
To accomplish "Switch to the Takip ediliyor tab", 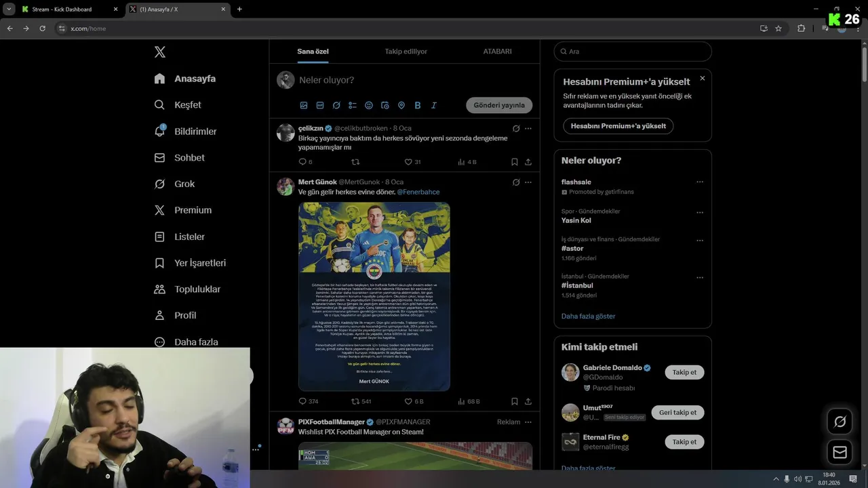I will point(406,52).
